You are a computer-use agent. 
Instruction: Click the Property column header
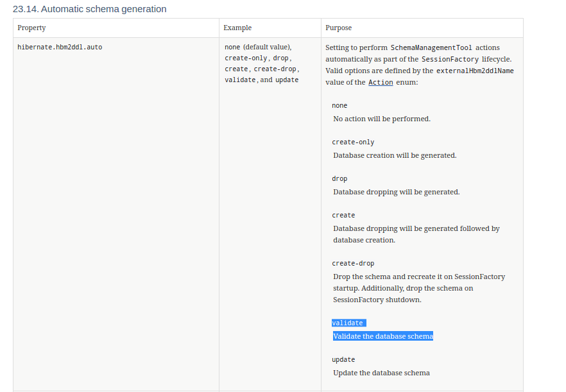coord(31,28)
